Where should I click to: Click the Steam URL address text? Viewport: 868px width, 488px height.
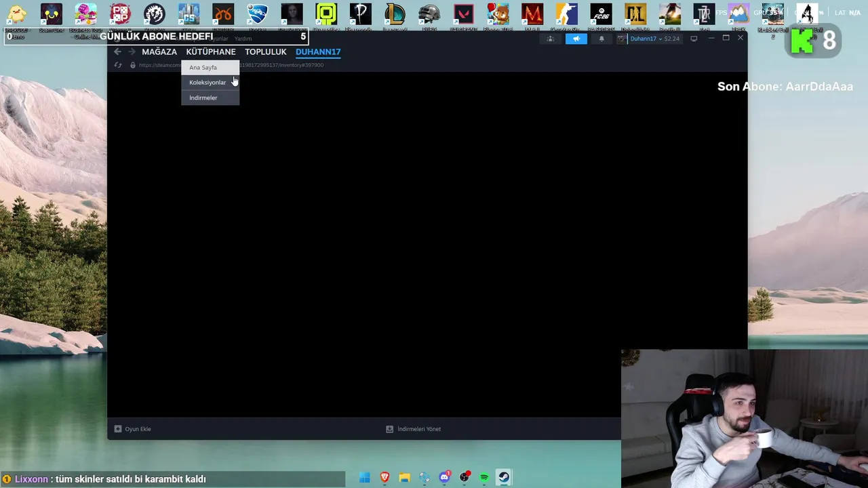231,65
